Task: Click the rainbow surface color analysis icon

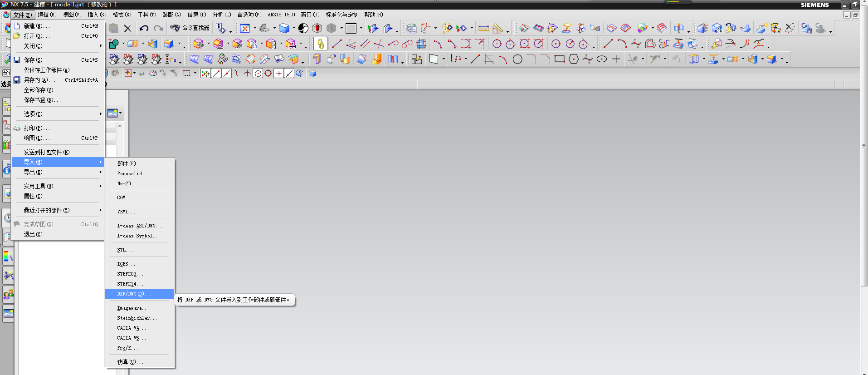Action: click(642, 29)
